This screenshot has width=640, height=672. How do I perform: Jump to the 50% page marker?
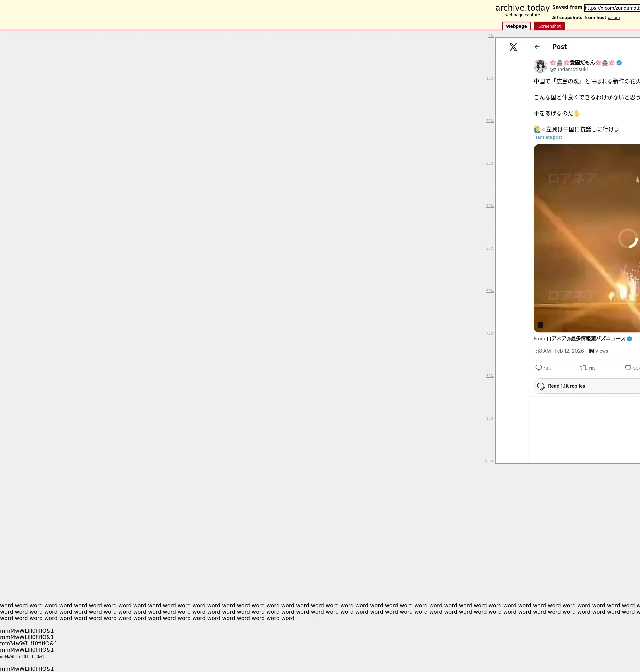tap(490, 248)
